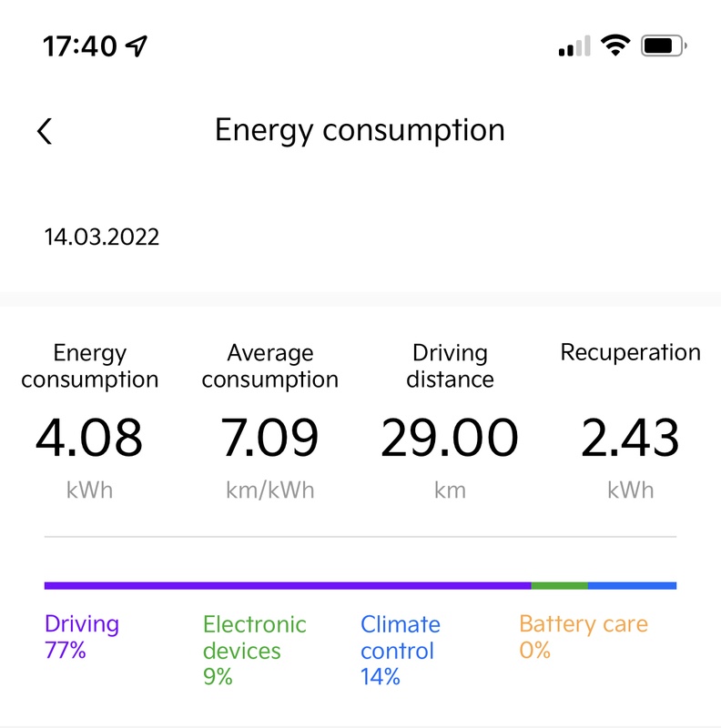Tap the Wi-Fi status icon
Image resolution: width=721 pixels, height=728 pixels.
click(616, 45)
